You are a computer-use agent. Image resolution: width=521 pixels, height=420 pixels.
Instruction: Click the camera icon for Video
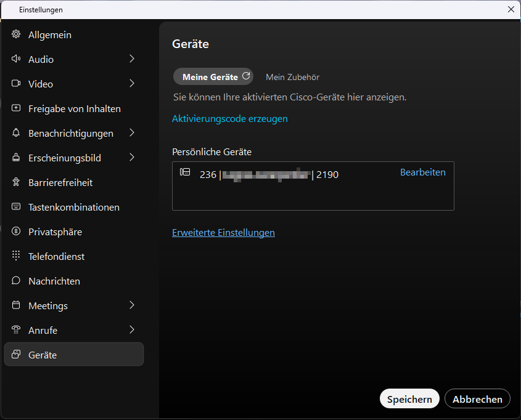pyautogui.click(x=16, y=84)
